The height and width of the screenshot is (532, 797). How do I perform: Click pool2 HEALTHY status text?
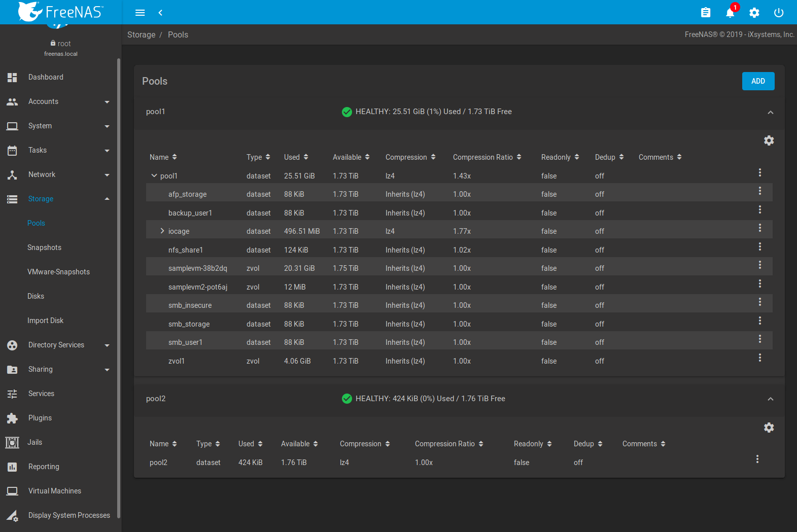(x=430, y=399)
